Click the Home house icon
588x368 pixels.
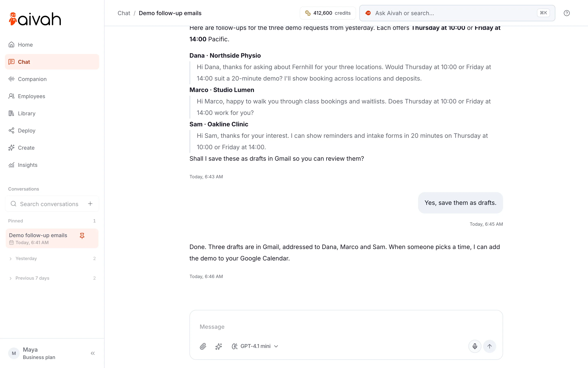click(11, 45)
